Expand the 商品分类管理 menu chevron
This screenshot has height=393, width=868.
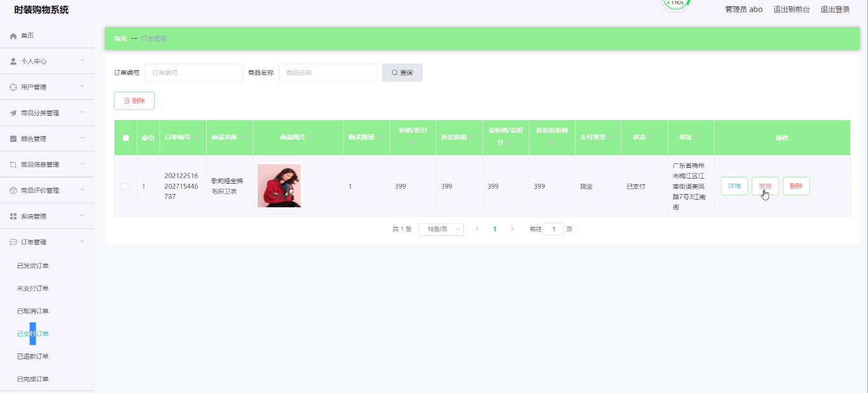pyautogui.click(x=82, y=113)
